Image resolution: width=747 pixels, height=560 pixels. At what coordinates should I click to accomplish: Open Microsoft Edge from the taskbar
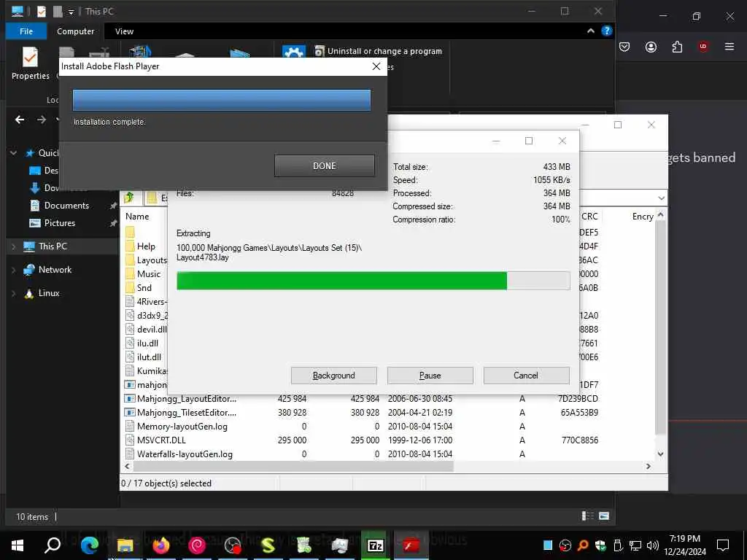point(89,545)
